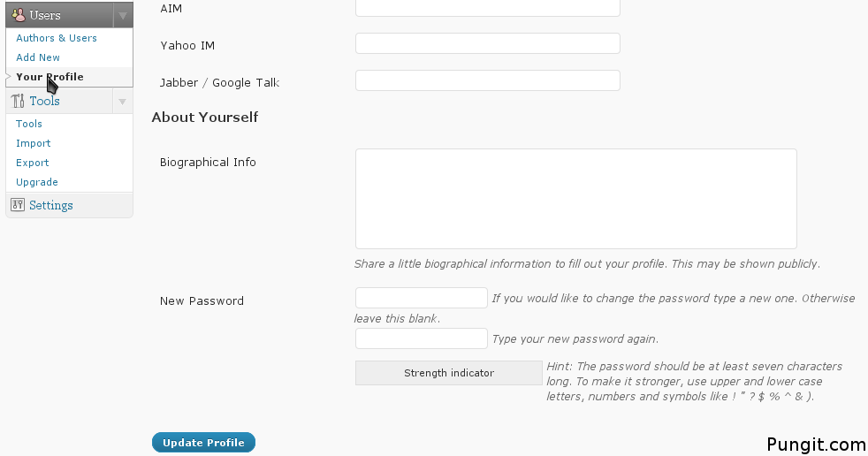Viewport: 868px width, 456px height.
Task: Go to the Export page
Action: pos(33,163)
